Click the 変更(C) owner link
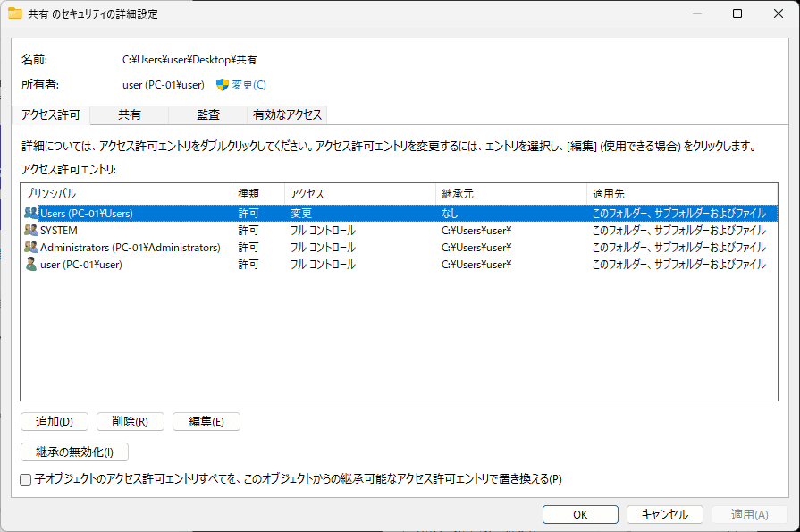Screen dimensions: 800x532 click(x=248, y=85)
